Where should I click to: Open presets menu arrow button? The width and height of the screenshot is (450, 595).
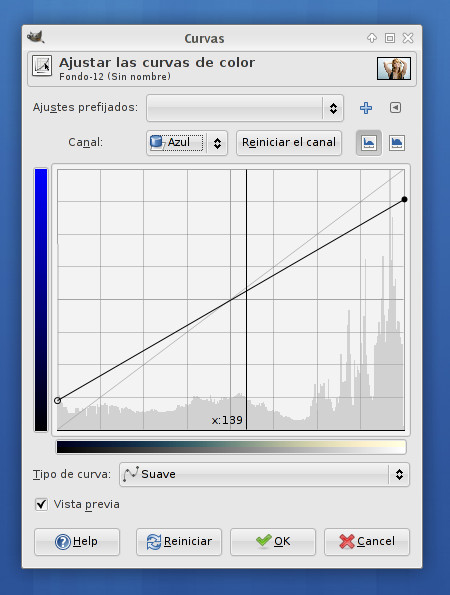point(395,108)
